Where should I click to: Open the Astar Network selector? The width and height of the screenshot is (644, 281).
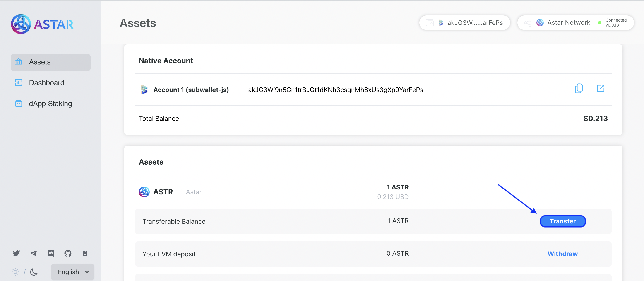tap(575, 23)
